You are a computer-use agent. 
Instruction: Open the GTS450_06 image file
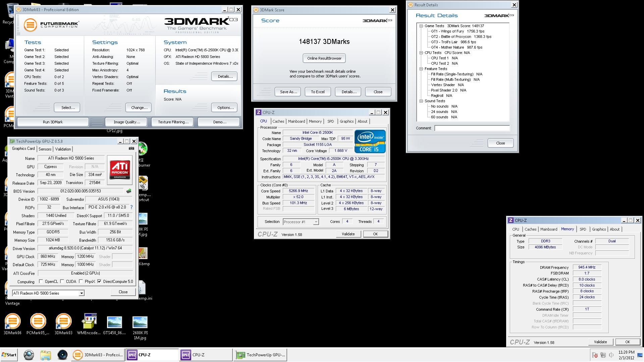coord(114,325)
